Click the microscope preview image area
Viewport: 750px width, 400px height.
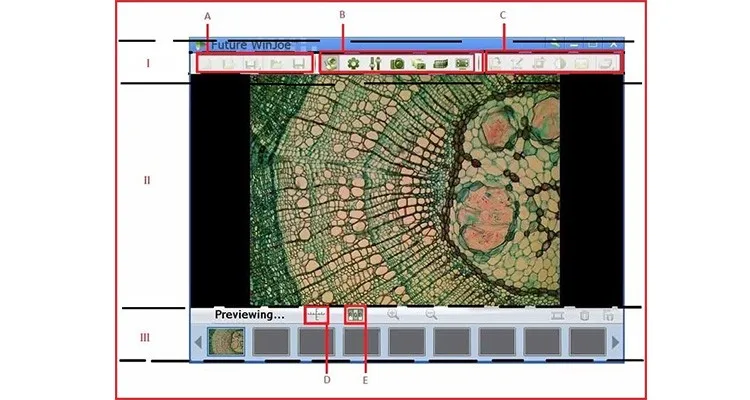click(404, 190)
